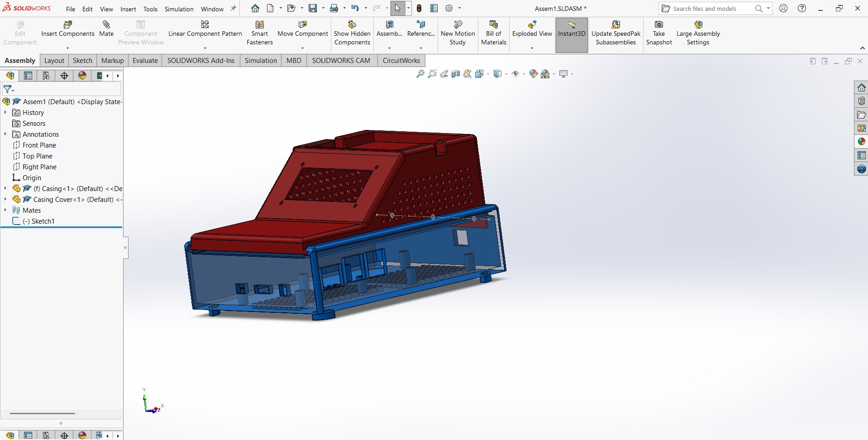Select Sensors in the feature tree
868x440 pixels.
(x=34, y=123)
